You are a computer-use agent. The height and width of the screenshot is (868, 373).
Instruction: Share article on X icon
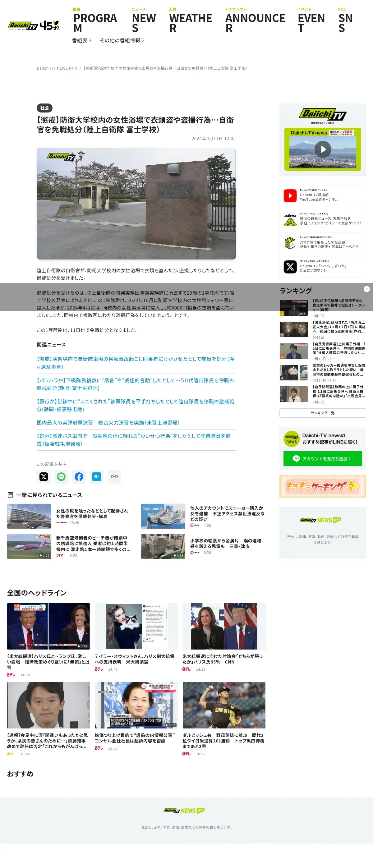[44, 476]
